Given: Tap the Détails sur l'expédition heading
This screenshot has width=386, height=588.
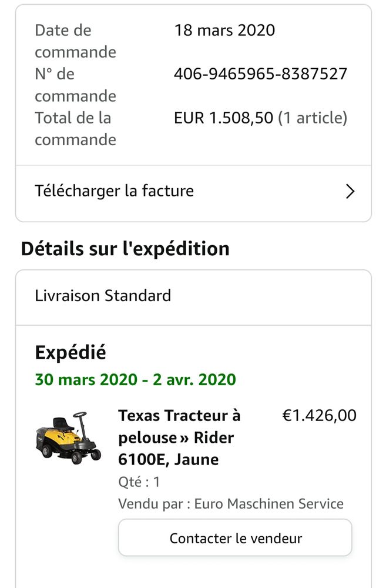Looking at the screenshot, I should click(x=125, y=248).
